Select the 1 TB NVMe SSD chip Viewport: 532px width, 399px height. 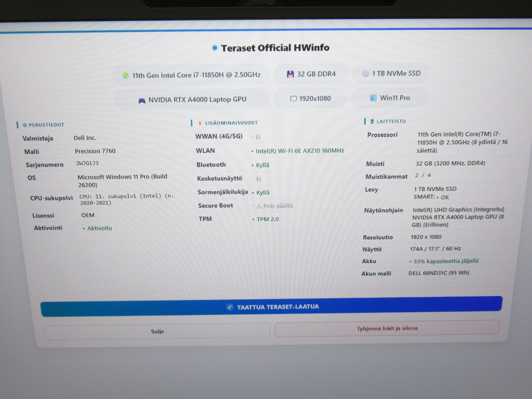(x=391, y=74)
